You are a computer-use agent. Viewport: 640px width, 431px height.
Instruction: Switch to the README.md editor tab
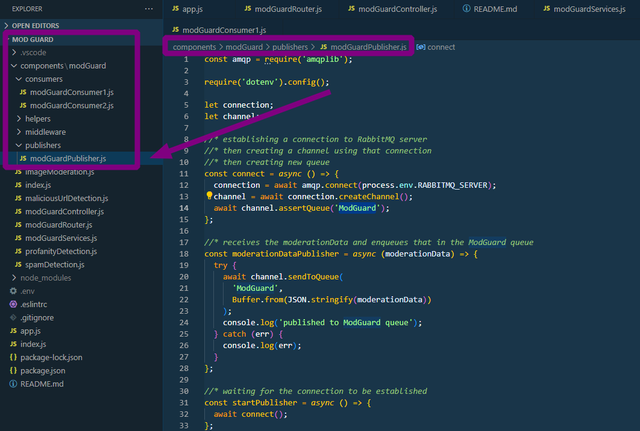point(495,9)
